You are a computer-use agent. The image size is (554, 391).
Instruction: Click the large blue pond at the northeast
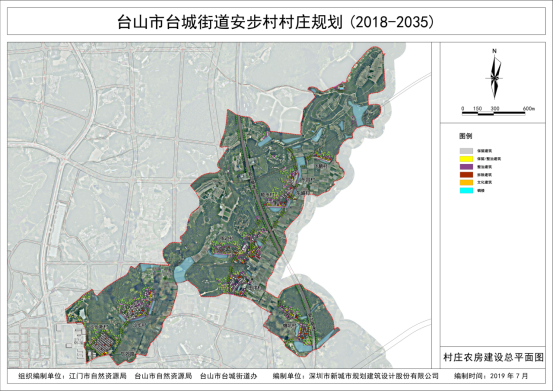tap(358, 112)
